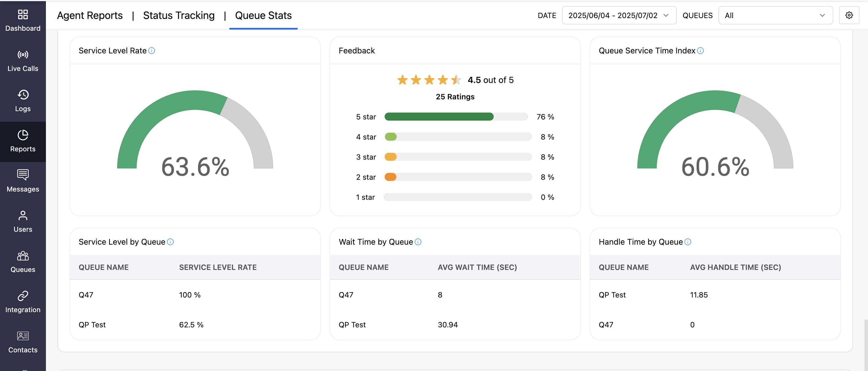Select the Messages sidebar icon
The width and height of the screenshot is (868, 371).
pyautogui.click(x=23, y=181)
